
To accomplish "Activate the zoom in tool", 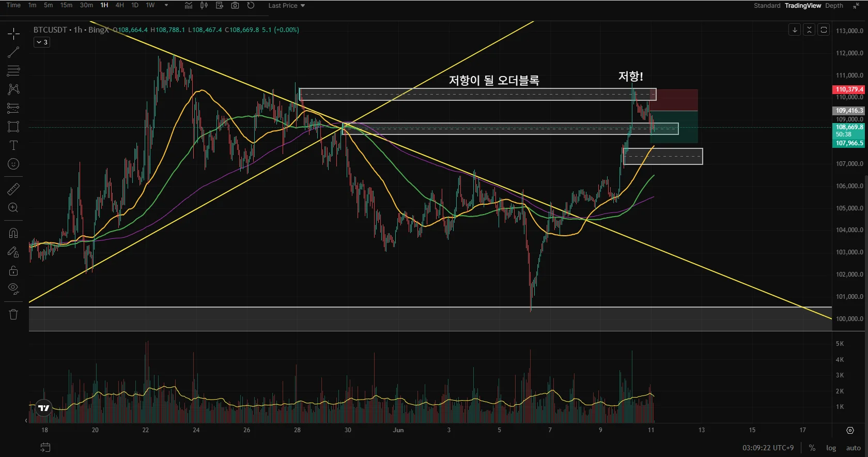I will click(13, 208).
